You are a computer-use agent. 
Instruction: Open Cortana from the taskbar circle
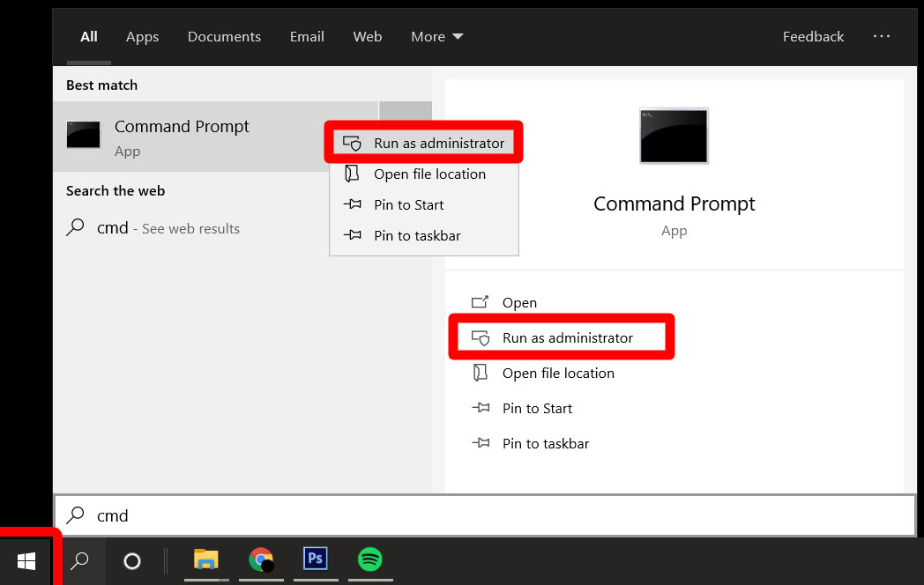click(132, 560)
